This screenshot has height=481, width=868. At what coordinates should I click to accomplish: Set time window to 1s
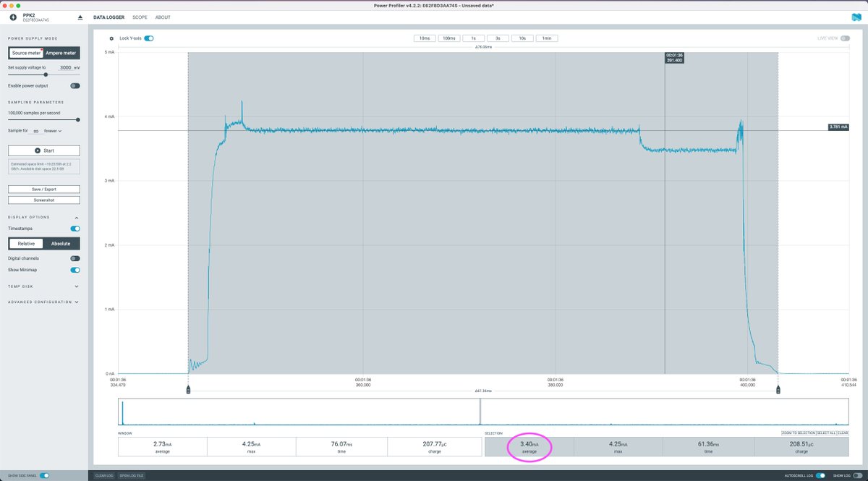(473, 38)
